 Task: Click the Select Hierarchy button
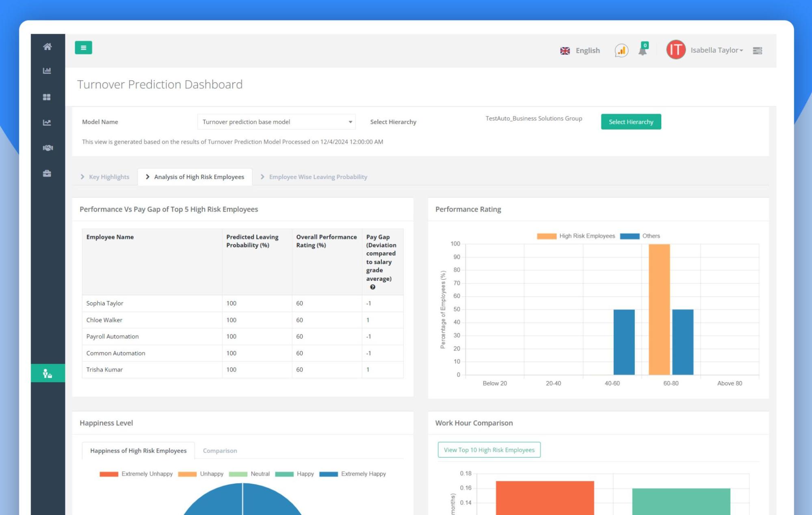pos(630,121)
